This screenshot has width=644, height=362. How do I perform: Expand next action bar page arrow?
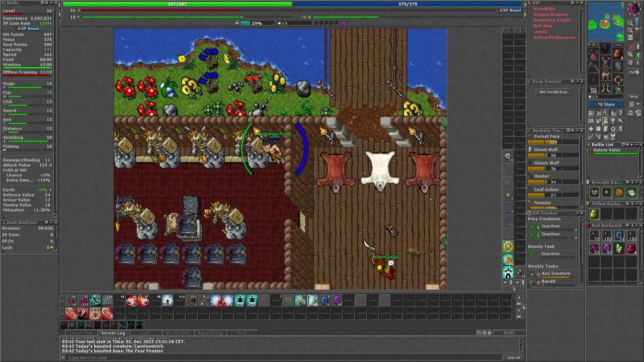click(x=519, y=297)
